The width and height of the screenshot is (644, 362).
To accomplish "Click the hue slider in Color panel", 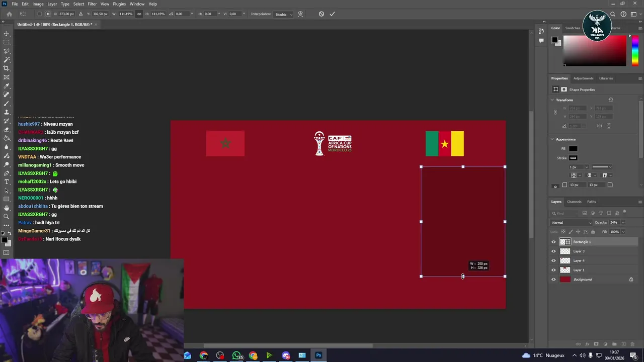I will (635, 51).
